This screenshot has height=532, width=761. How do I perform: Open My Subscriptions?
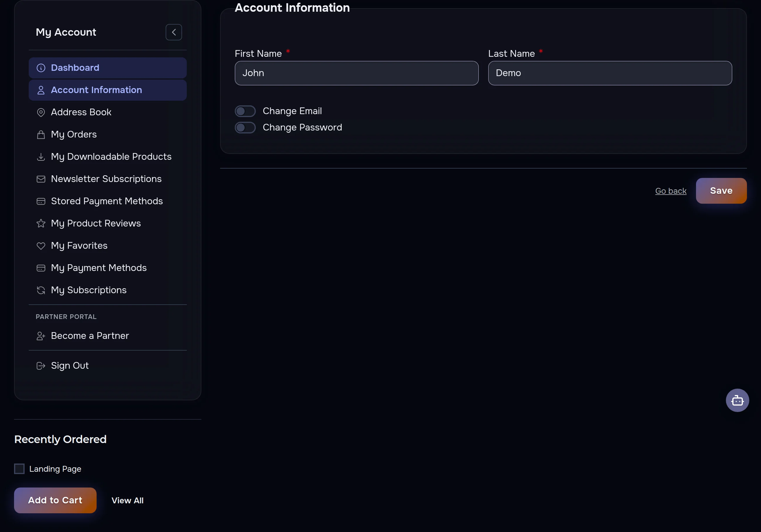click(107, 290)
